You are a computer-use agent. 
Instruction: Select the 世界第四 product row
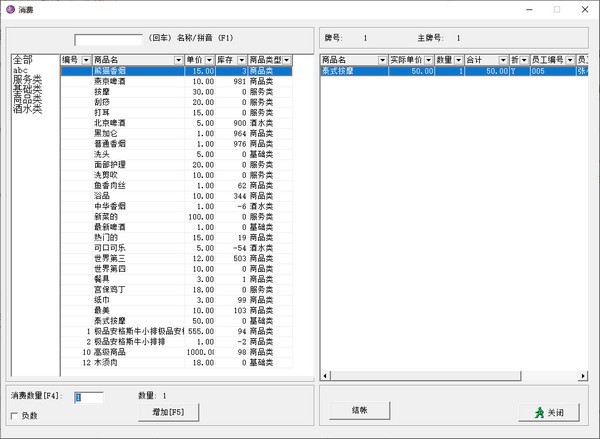177,269
